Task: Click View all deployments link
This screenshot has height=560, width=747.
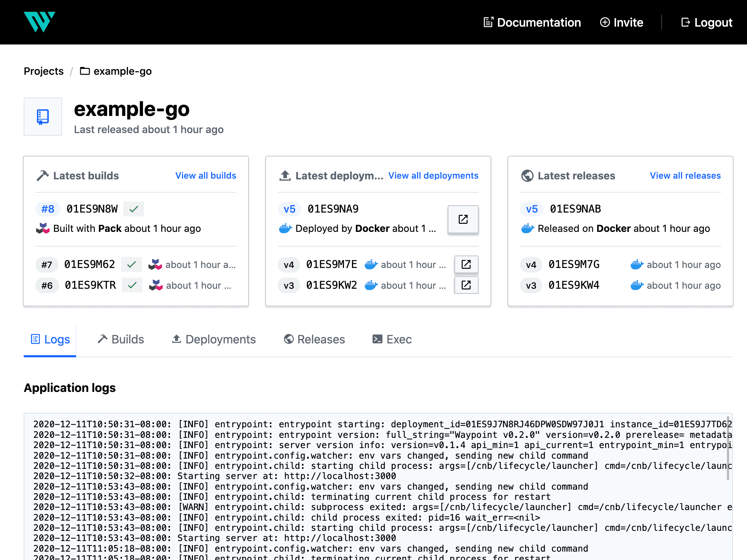Action: pyautogui.click(x=433, y=175)
